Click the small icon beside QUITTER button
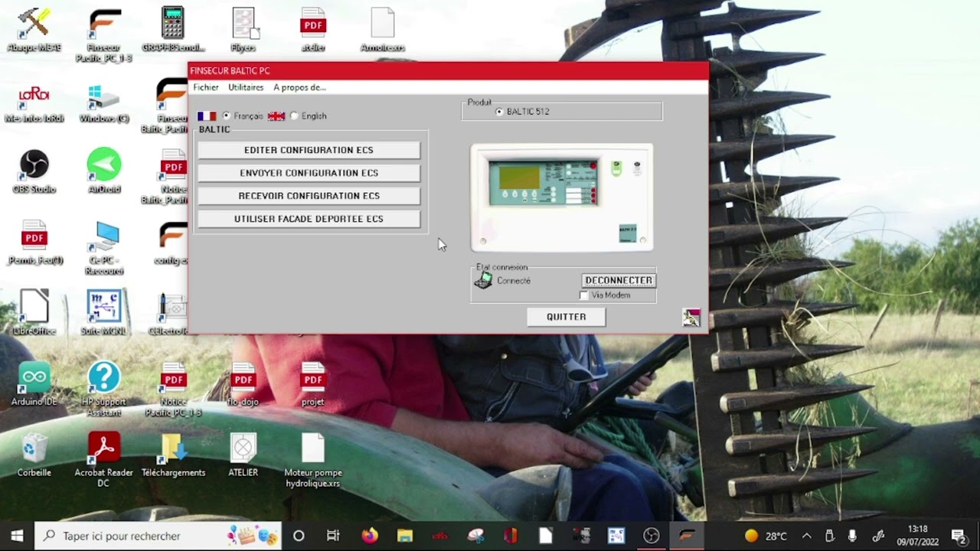The height and width of the screenshot is (551, 980). point(691,318)
